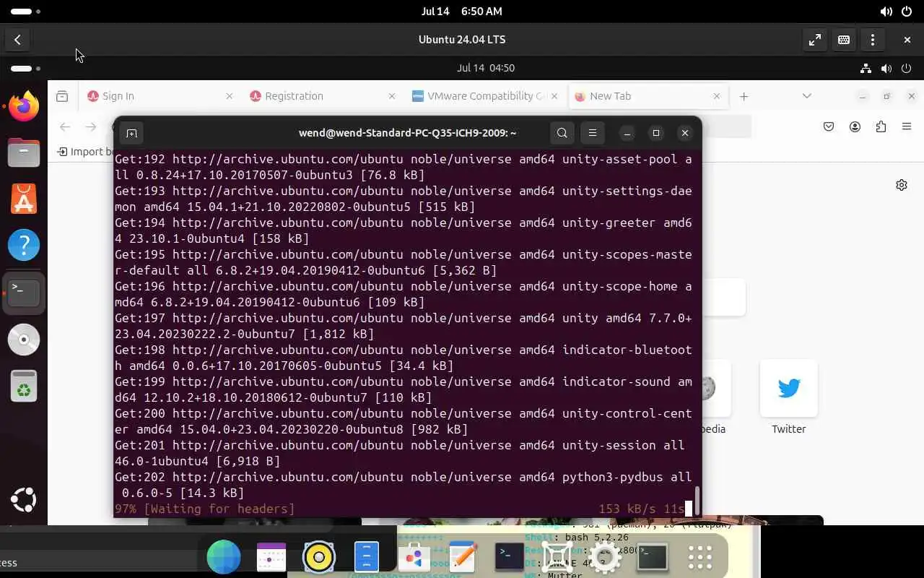The height and width of the screenshot is (578, 924).
Task: Open Firefox extensions puzzle icon
Action: 881,127
